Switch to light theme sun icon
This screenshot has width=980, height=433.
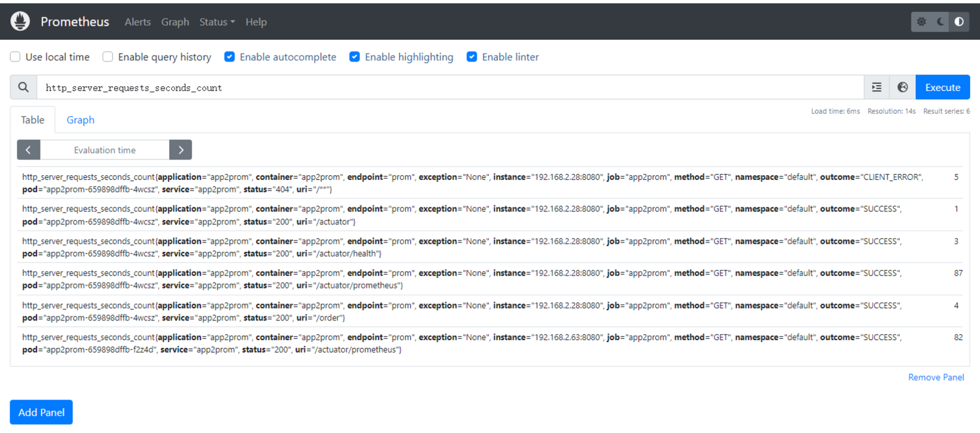coord(922,22)
